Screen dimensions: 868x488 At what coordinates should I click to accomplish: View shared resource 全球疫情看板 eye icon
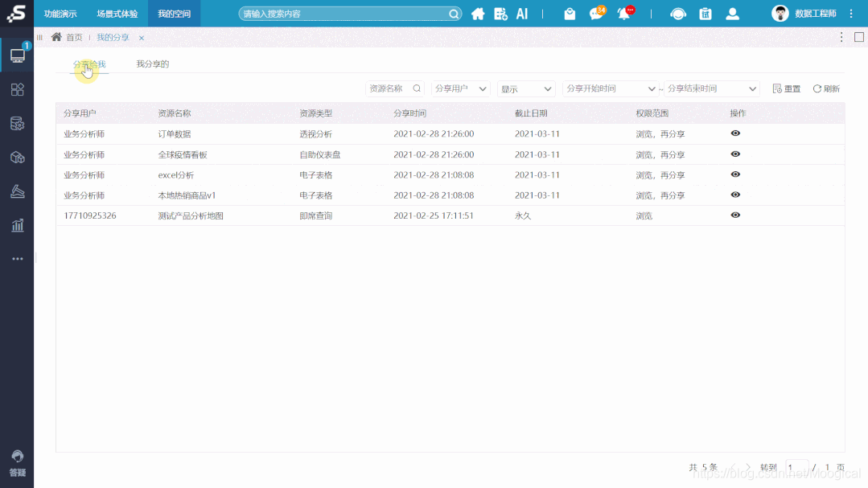pos(735,154)
